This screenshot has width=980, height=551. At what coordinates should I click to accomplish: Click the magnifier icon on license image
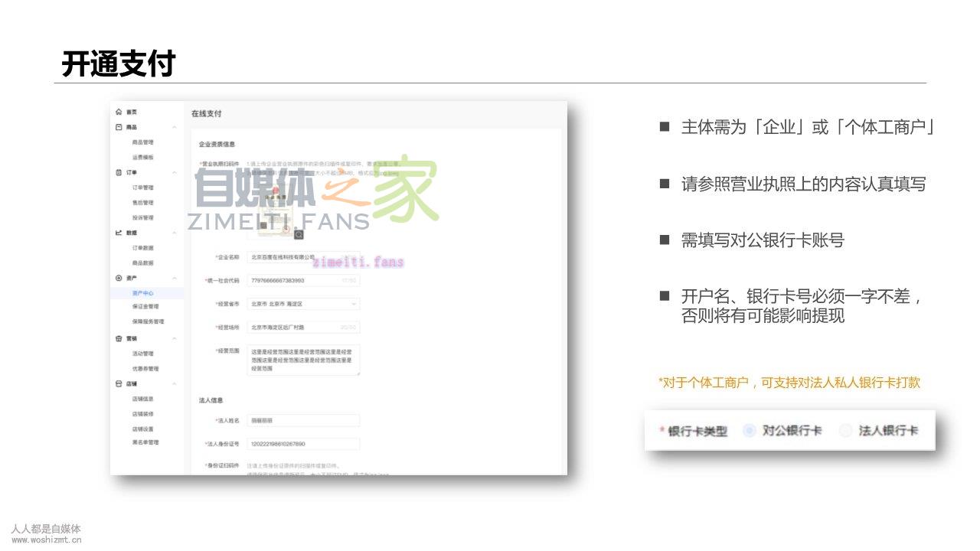click(x=299, y=234)
